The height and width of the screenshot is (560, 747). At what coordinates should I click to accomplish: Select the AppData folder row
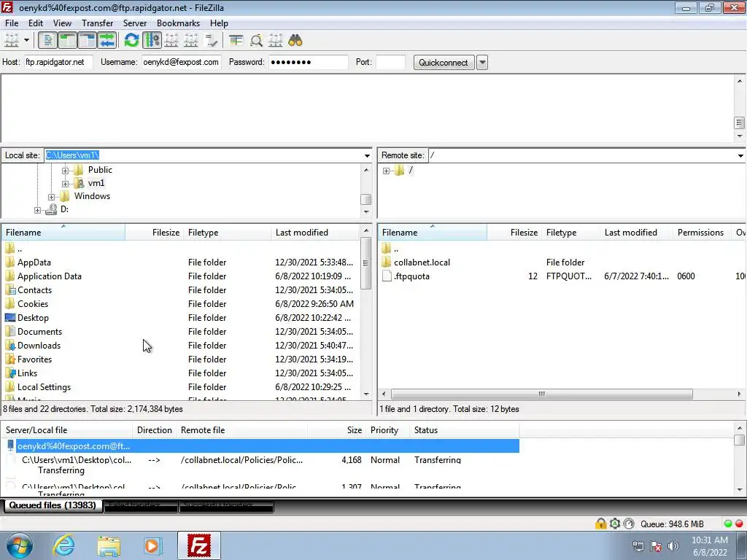180,262
